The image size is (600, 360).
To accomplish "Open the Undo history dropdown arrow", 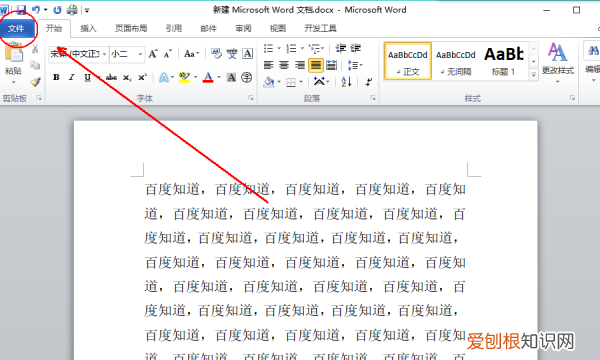I will (x=46, y=10).
